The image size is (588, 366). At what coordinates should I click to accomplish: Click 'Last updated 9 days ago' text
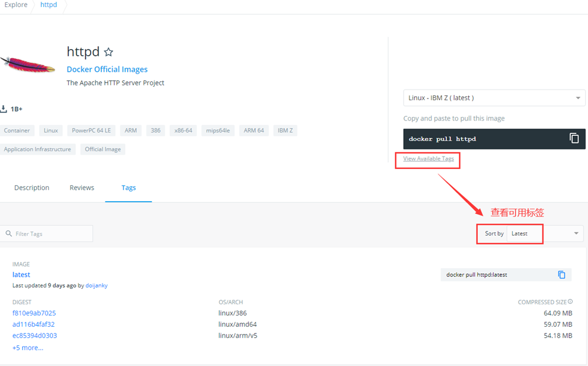[44, 286]
